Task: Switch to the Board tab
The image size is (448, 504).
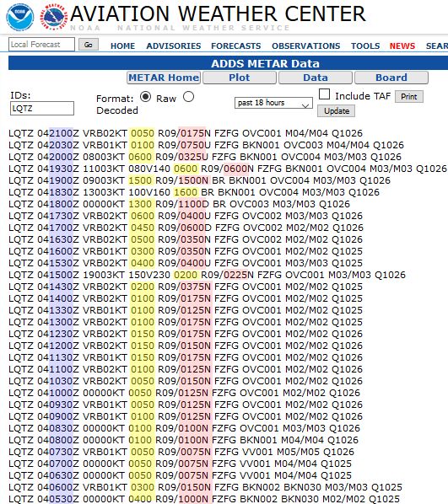Action: click(391, 78)
